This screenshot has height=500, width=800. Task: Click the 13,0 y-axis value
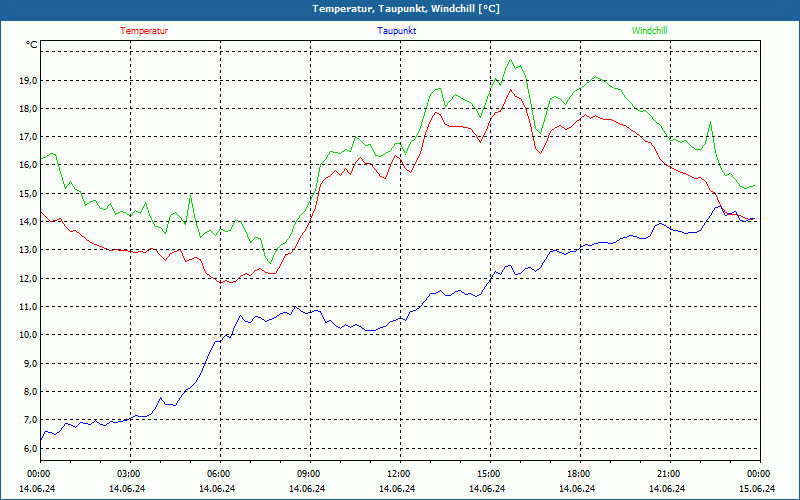(28, 249)
